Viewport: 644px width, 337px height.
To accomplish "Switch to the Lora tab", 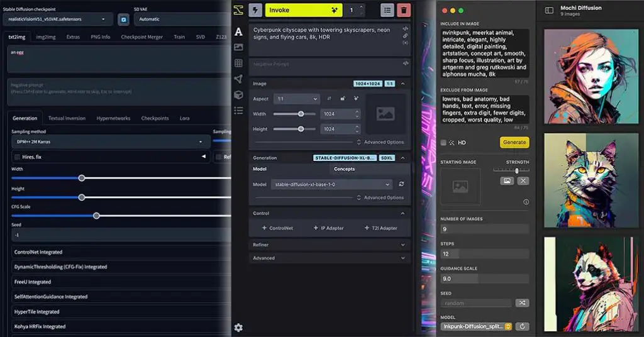I will tap(184, 118).
